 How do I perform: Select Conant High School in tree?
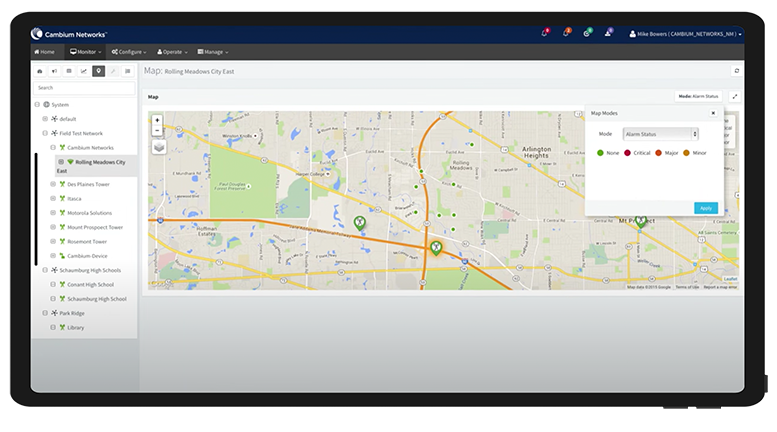click(x=91, y=284)
